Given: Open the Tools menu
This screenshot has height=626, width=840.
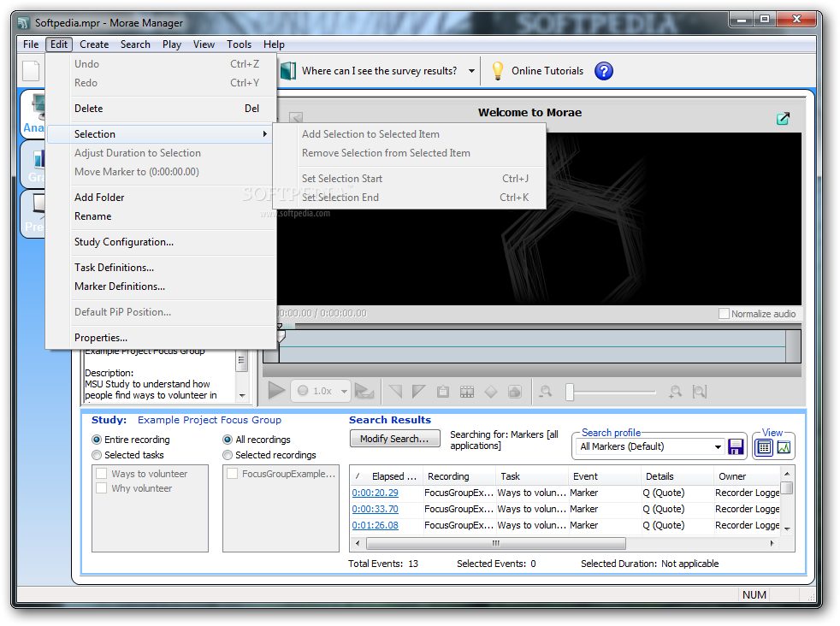Looking at the screenshot, I should tap(239, 44).
